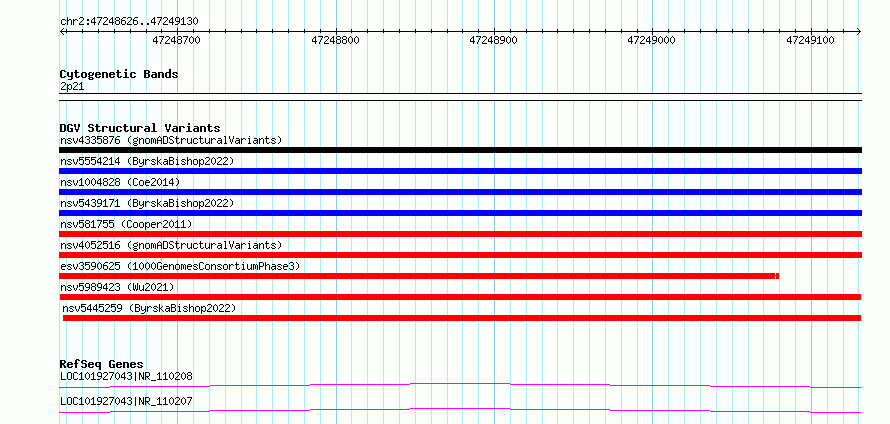
Task: Select variant label nsv4052516 (gnomADStructuralVariants)
Action: tap(171, 245)
